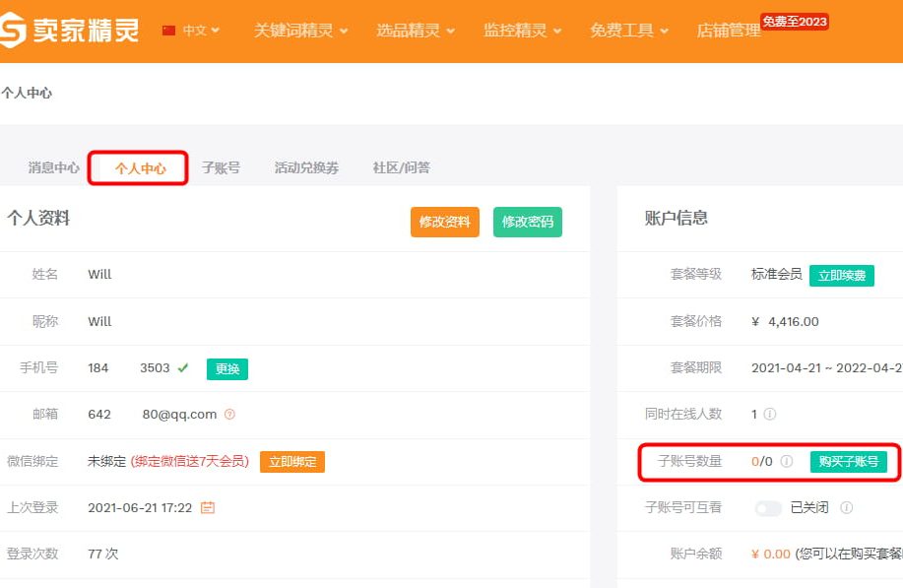Screen dimensions: 903x588
Task: Expand the 监控精灵 dropdown menu
Action: [522, 31]
